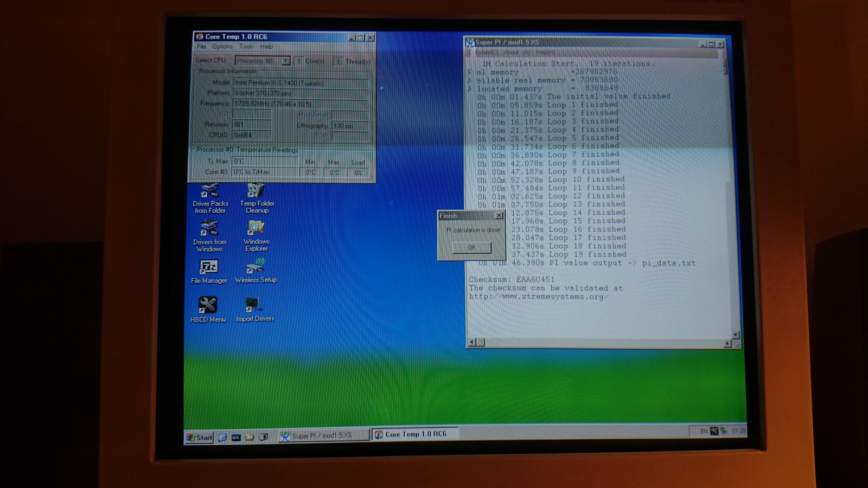
Task: Click the Tj. Max temperature field
Action: [265, 161]
